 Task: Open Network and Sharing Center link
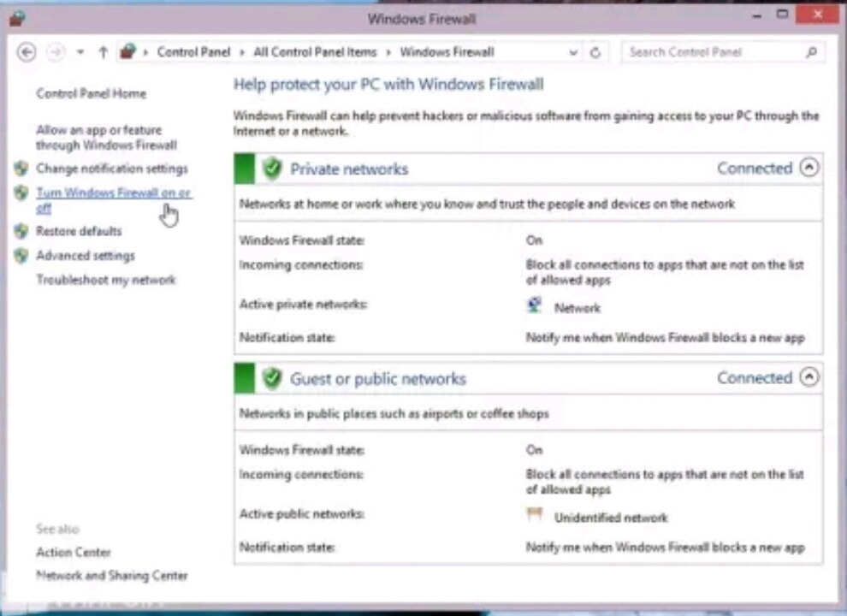[112, 576]
